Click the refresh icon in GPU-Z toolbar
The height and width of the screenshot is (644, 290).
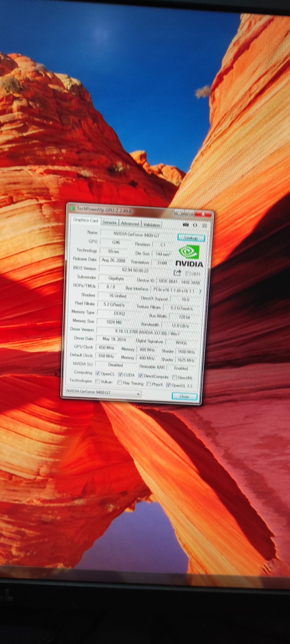click(x=195, y=225)
